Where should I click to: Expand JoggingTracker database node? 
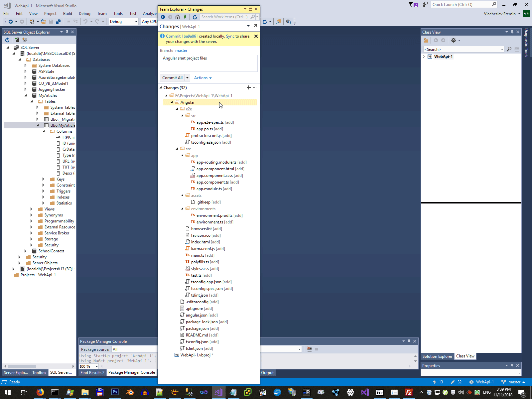(x=25, y=89)
